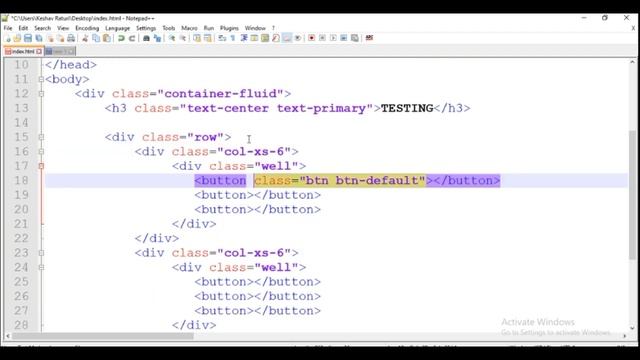Stop macro recording toolbar icon
This screenshot has width=640, height=360.
pyautogui.click(x=322, y=38)
